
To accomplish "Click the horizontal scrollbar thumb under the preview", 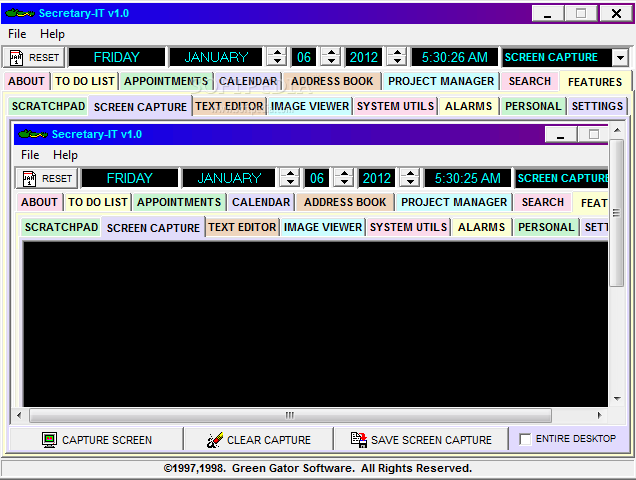I will (290, 415).
